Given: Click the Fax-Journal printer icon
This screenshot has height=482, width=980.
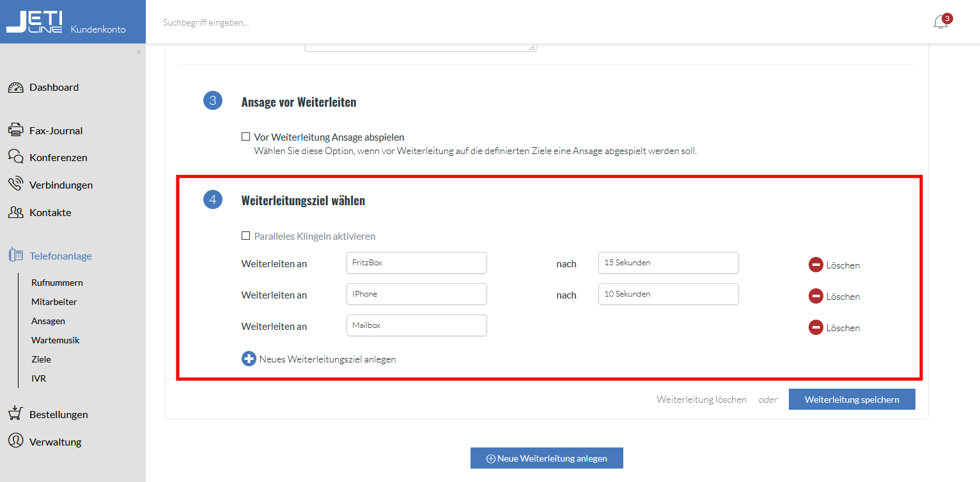Looking at the screenshot, I should 16,130.
